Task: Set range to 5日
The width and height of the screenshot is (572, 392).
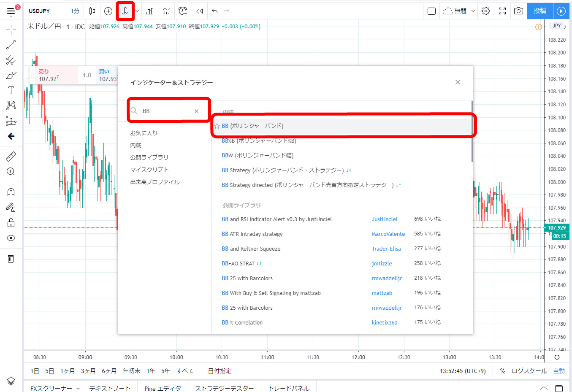Action: (x=49, y=371)
